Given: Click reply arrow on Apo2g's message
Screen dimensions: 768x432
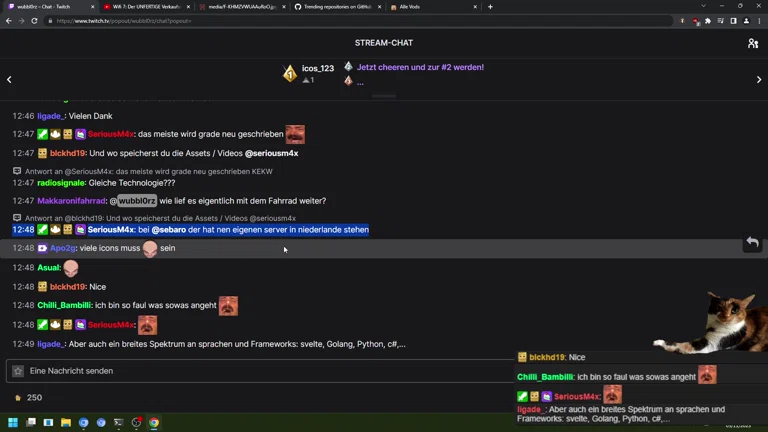Looking at the screenshot, I should coord(752,243).
